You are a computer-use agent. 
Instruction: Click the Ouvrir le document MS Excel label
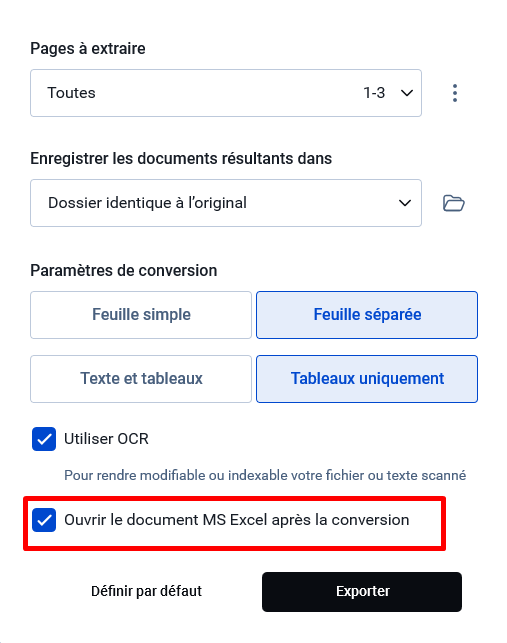pos(237,520)
